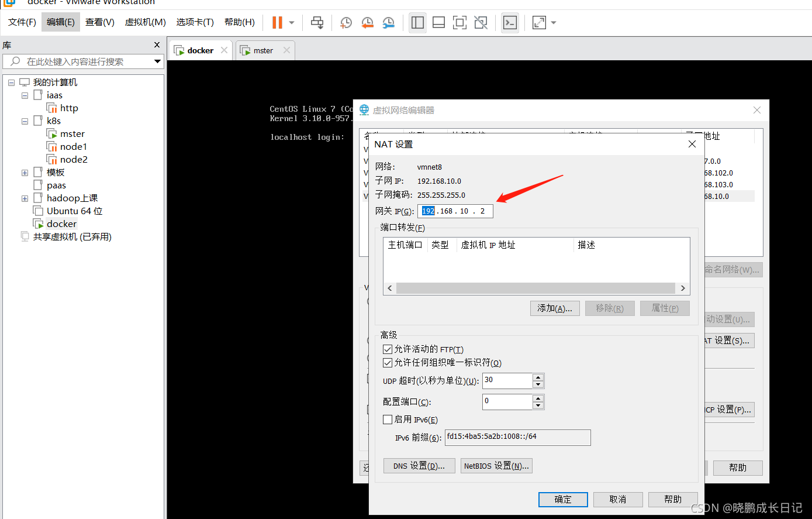This screenshot has height=519, width=812.
Task: Switch to the docker tab
Action: (x=201, y=50)
